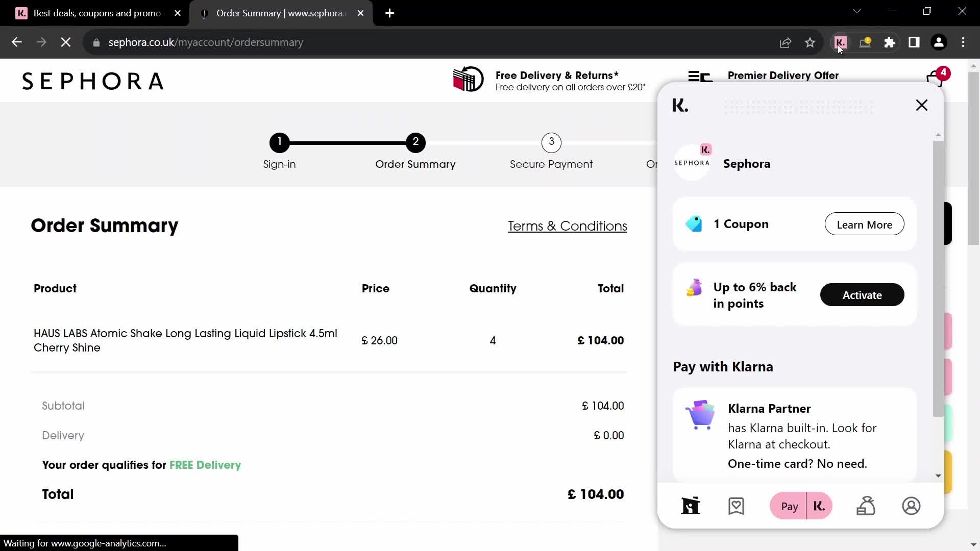The image size is (980, 551).
Task: Activate the up to 6% back offer
Action: [x=862, y=295]
